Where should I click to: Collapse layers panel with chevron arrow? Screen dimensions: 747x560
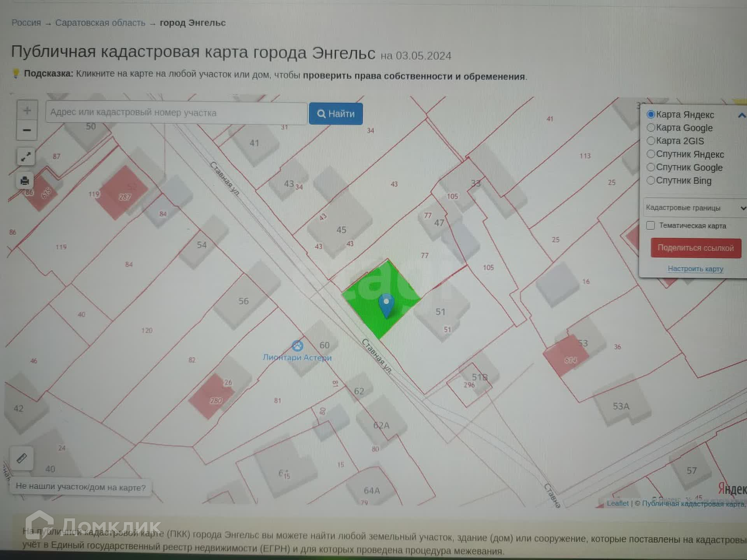(x=742, y=115)
